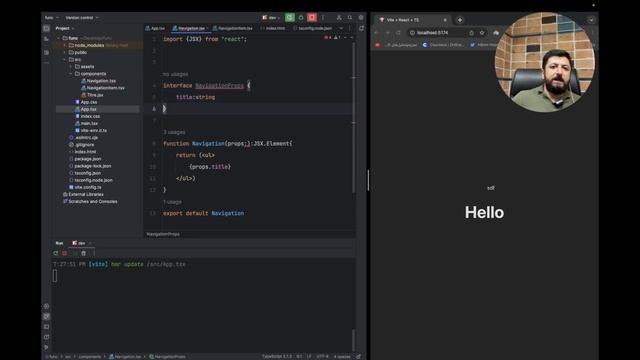This screenshot has width=640, height=360.
Task: Clear console output with trash icon
Action: pos(83,253)
